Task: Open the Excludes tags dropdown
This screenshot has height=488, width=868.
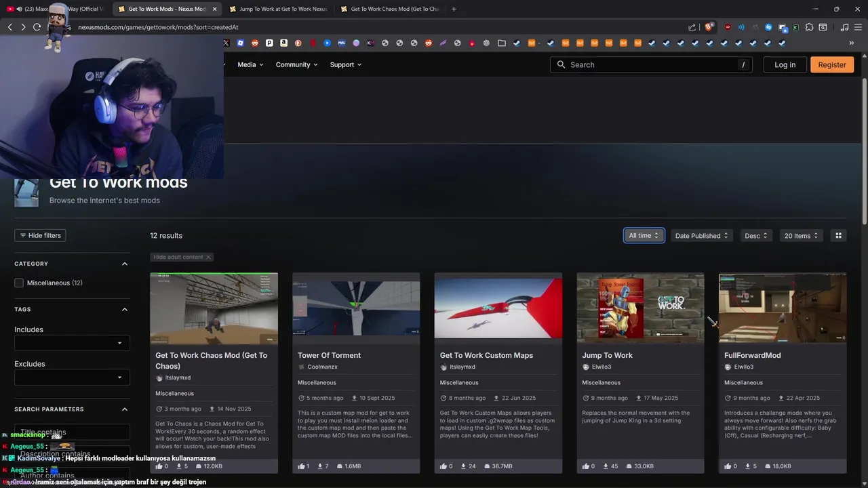Action: pyautogui.click(x=72, y=378)
